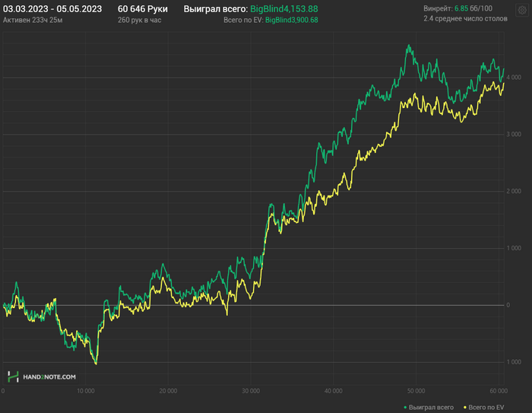Toggle the green 'Выиграл всего' legend entry
This screenshot has height=413, width=532.
coord(429,407)
